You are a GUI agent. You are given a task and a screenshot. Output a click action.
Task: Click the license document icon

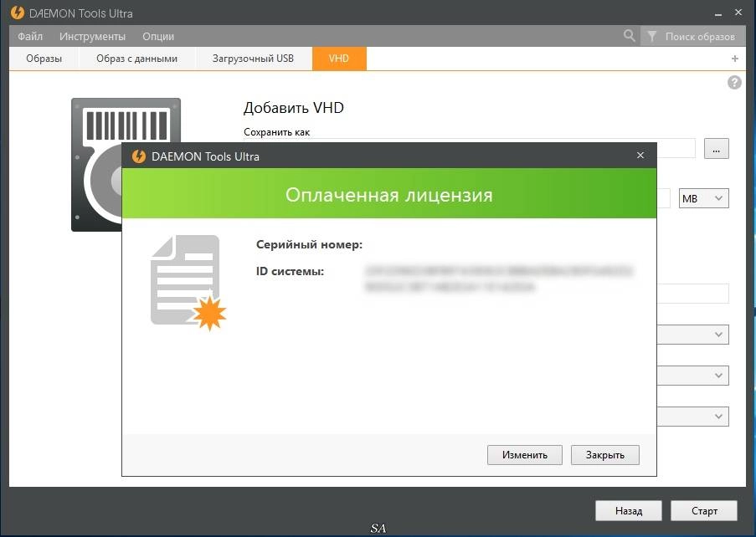click(x=188, y=283)
